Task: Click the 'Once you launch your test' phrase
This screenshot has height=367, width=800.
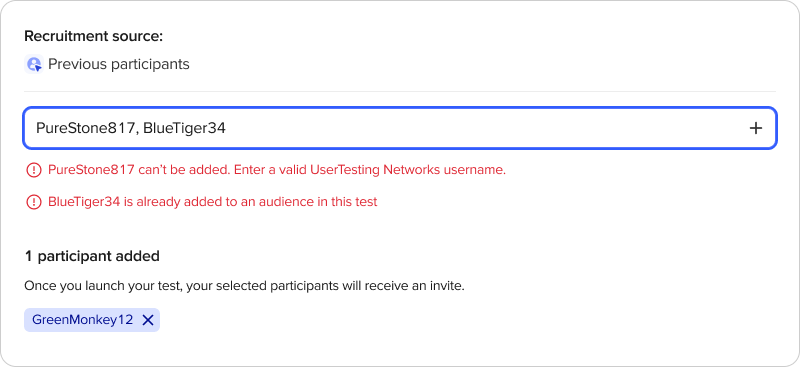Action: point(104,286)
